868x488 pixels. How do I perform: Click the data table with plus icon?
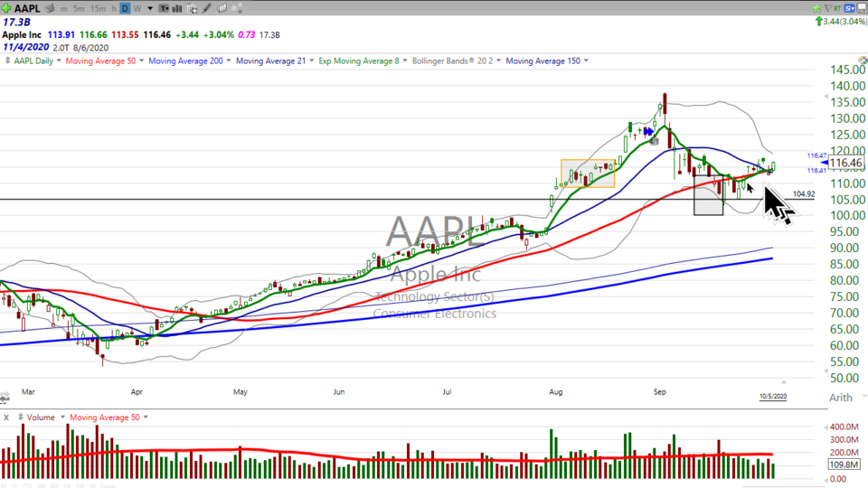(x=192, y=9)
